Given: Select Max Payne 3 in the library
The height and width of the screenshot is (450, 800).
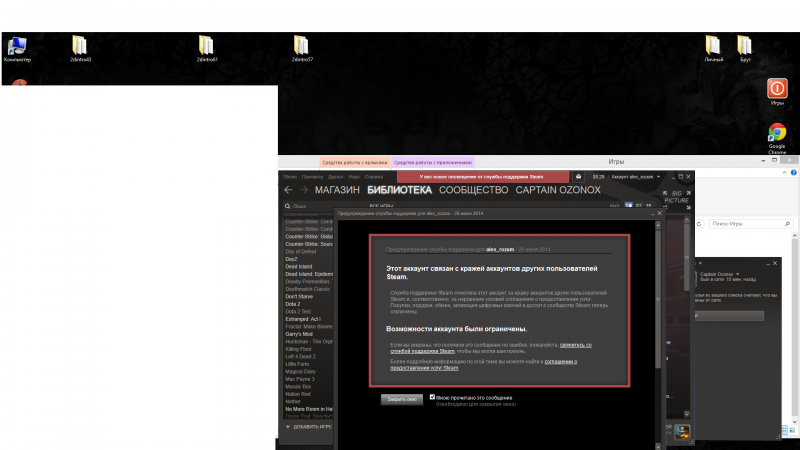Looking at the screenshot, I should pyautogui.click(x=299, y=379).
